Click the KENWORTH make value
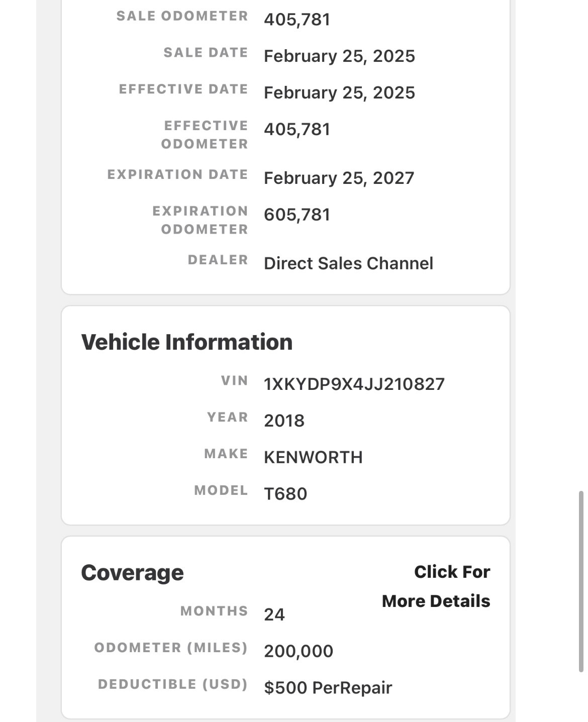The image size is (588, 722). coord(313,457)
